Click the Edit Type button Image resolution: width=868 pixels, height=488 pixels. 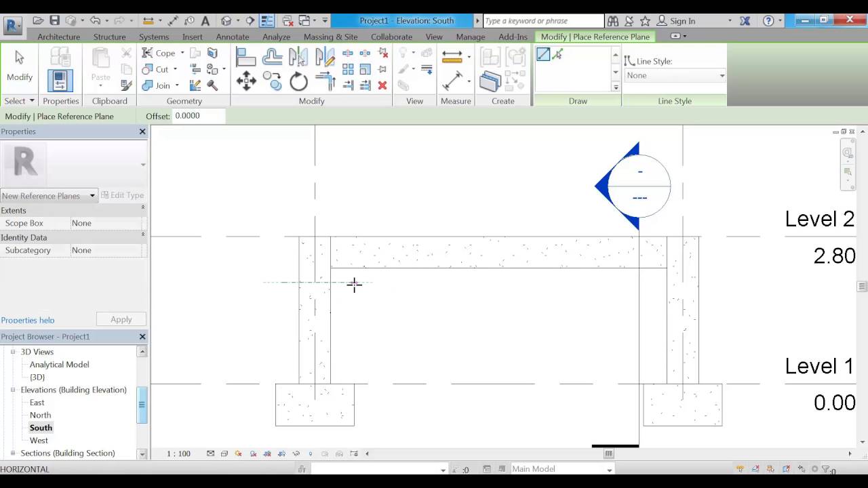tap(122, 195)
